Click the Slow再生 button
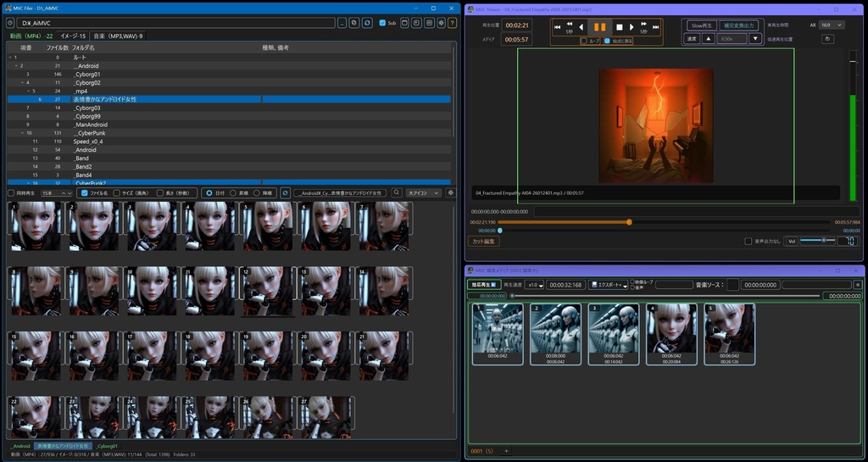Screen dimensions: 868x462 point(702,25)
